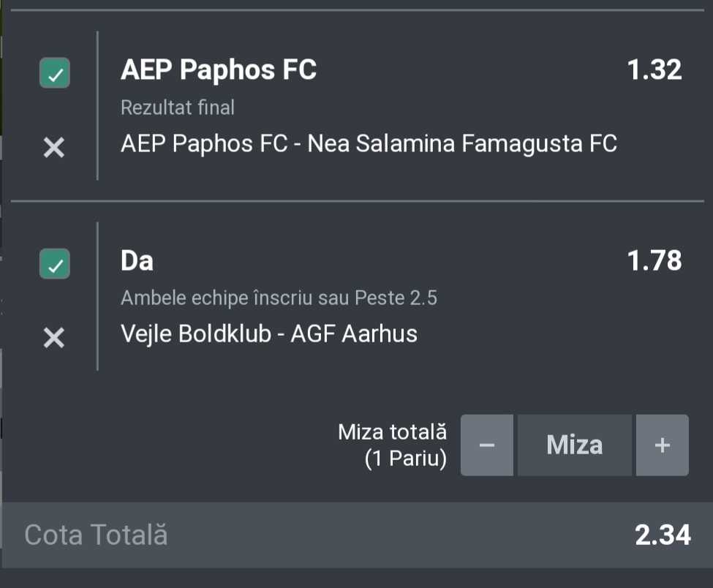Tap the 1.78 odds value
Image resolution: width=713 pixels, height=588 pixels.
[x=654, y=260]
